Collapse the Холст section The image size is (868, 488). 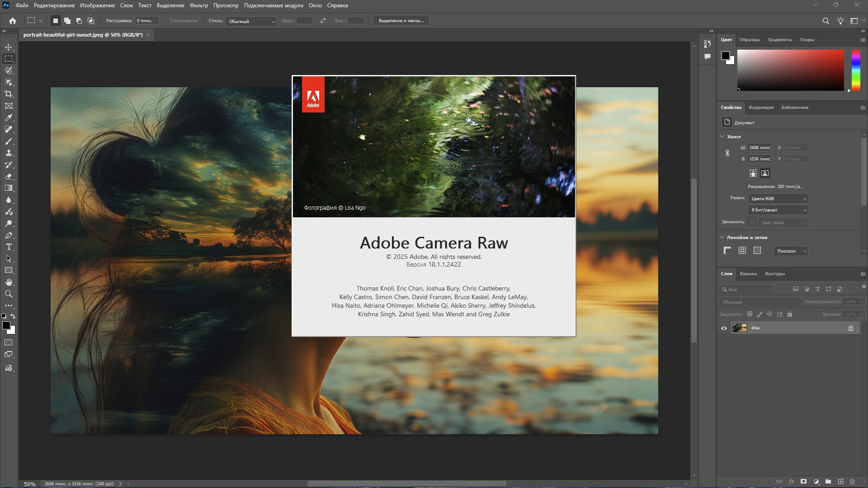click(x=722, y=136)
